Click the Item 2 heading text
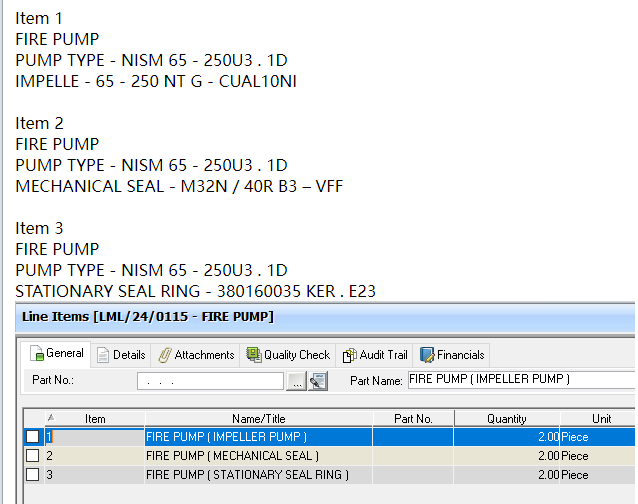Image resolution: width=638 pixels, height=504 pixels. coord(39,123)
